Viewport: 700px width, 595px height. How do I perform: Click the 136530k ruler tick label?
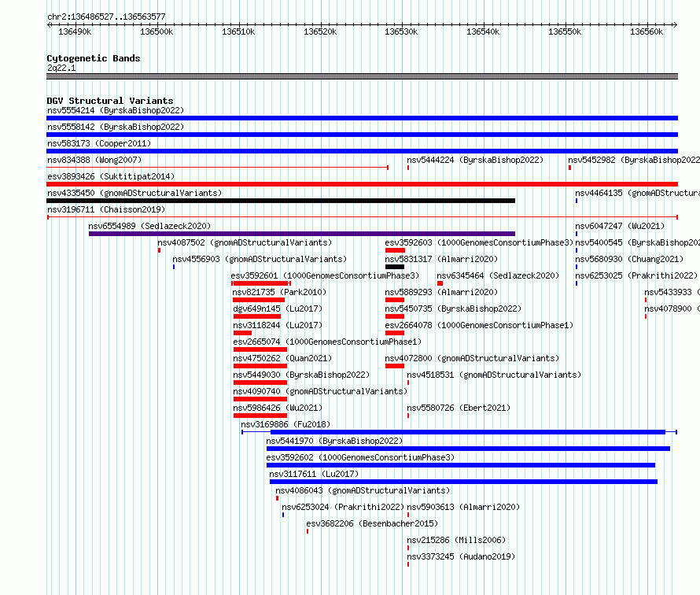tap(401, 31)
